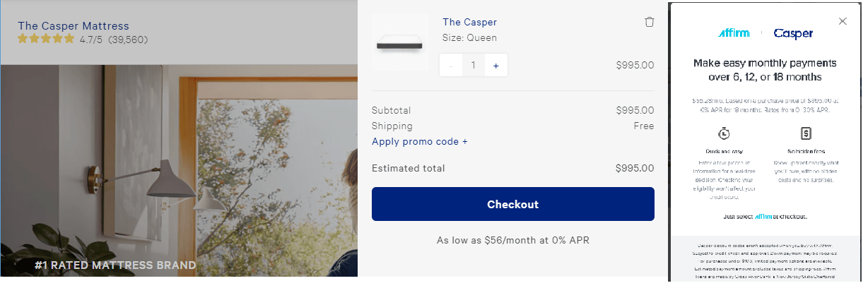868x288 pixels.
Task: Select the Casper mattress thumbnail image
Action: pyautogui.click(x=400, y=43)
